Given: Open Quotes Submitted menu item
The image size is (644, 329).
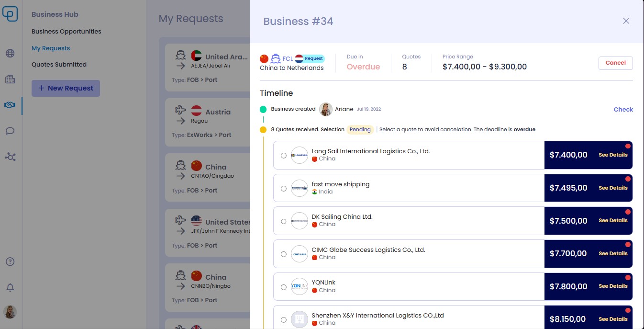Looking at the screenshot, I should [59, 65].
